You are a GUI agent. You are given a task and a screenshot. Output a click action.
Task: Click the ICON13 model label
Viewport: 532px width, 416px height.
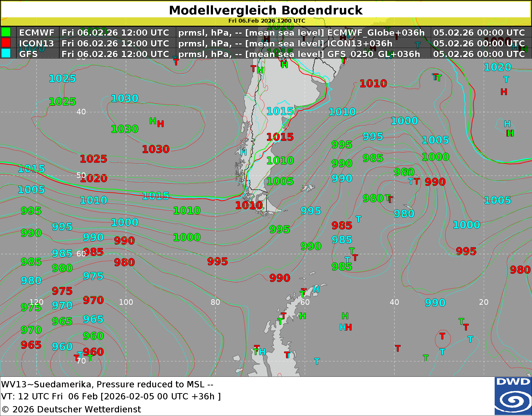36,43
